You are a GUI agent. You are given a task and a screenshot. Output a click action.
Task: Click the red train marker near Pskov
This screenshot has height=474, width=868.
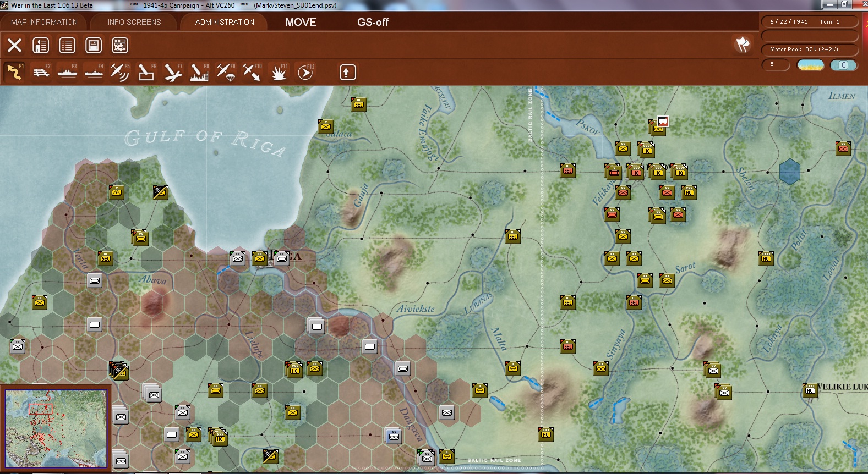coord(663,122)
